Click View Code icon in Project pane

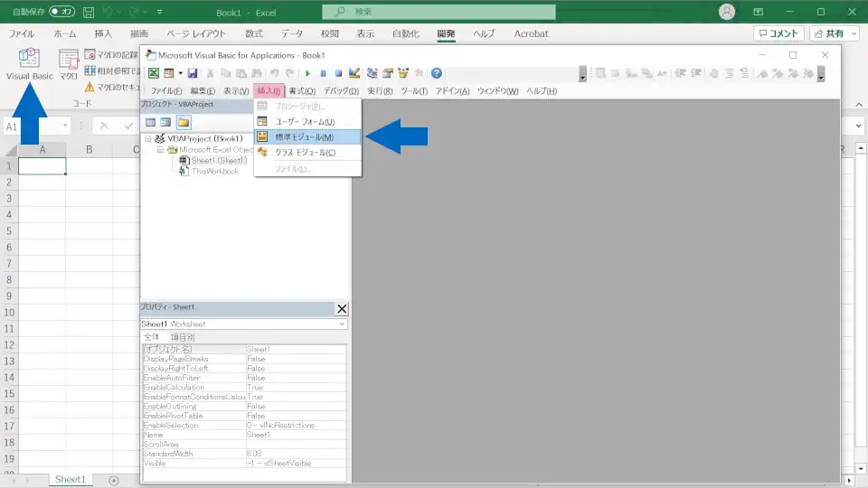(151, 122)
